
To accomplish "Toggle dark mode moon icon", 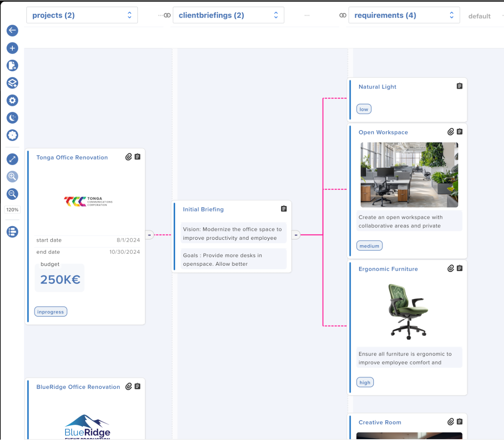I will tap(12, 118).
